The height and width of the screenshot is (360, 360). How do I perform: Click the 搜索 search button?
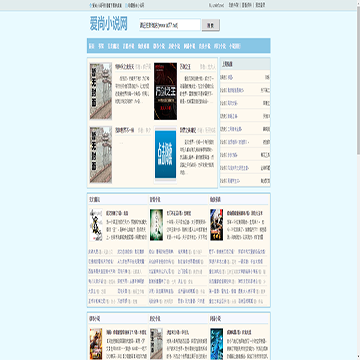(211, 25)
